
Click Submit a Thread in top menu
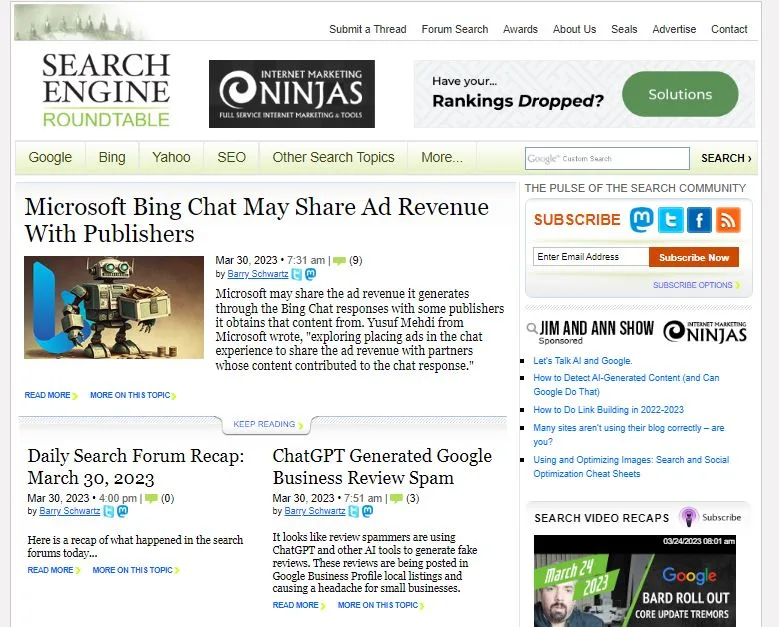pyautogui.click(x=368, y=29)
